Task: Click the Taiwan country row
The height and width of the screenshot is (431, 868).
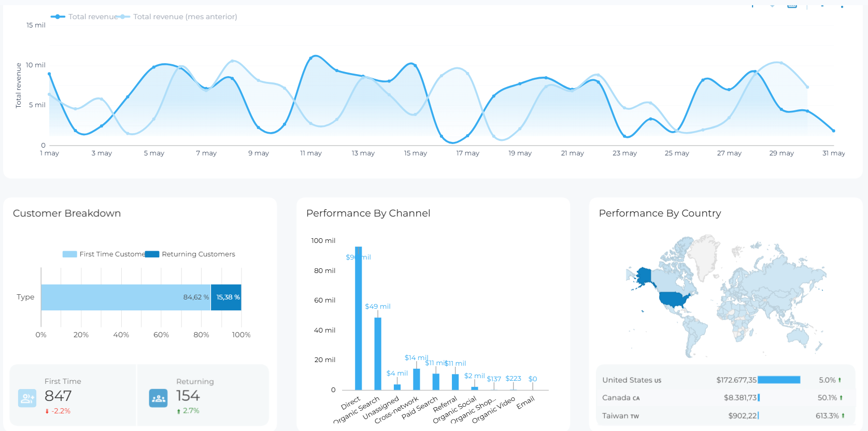Action: click(725, 415)
